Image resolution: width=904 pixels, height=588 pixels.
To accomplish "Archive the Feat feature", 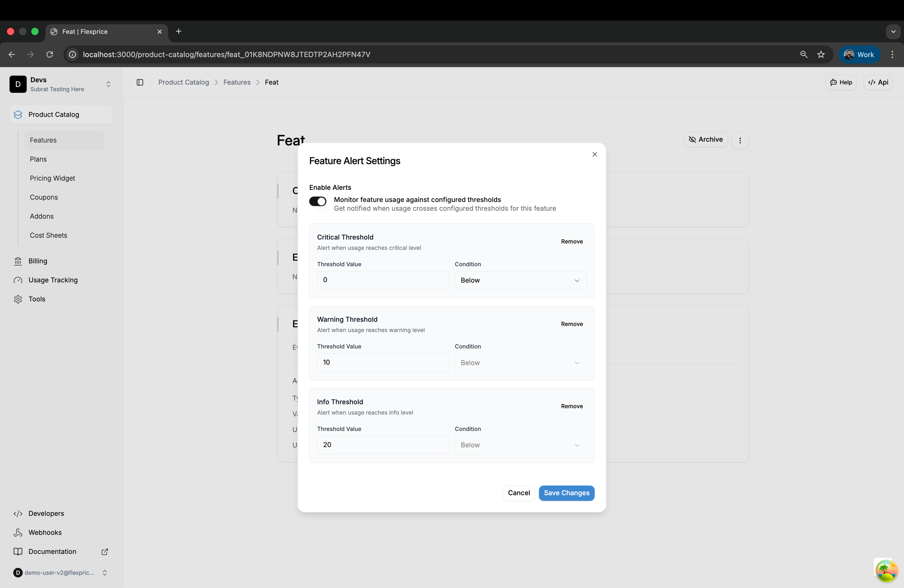I will tap(705, 139).
